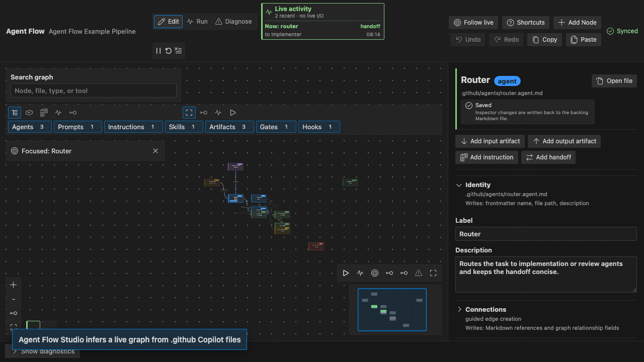
Task: Click the Paste button
Action: 584,40
